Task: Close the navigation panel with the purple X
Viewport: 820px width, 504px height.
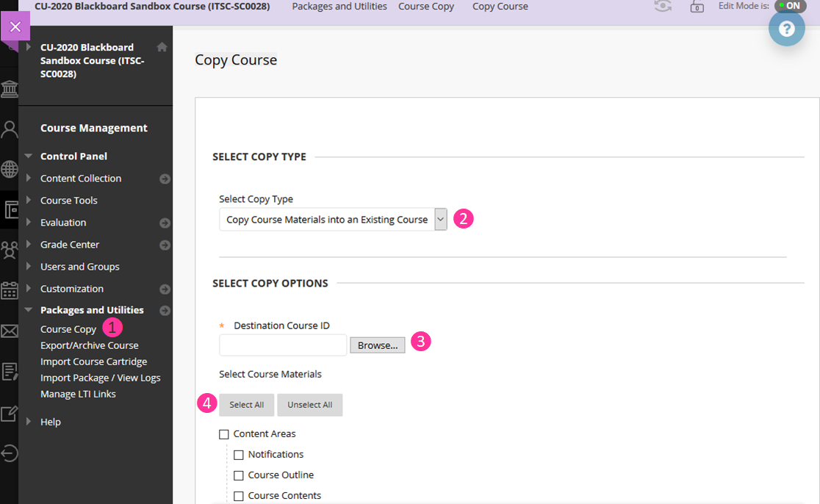Action: click(15, 26)
